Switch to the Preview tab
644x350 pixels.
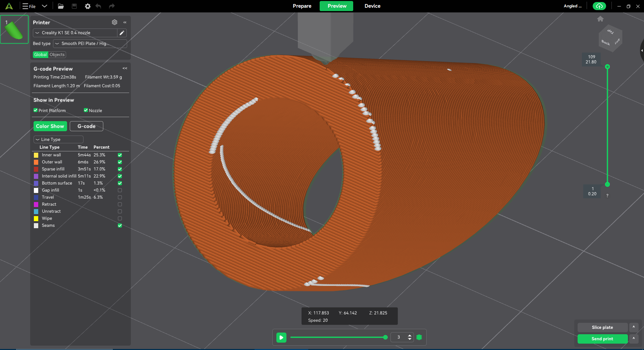click(337, 6)
